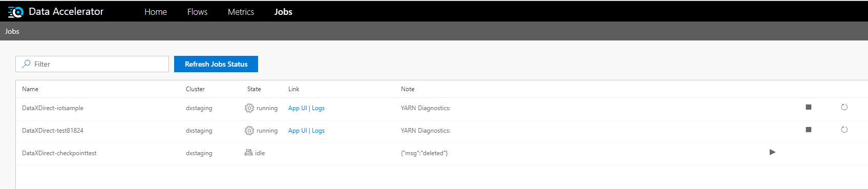Restart the DataXDirect-iotsample job
The image size is (868, 189).
click(x=844, y=107)
